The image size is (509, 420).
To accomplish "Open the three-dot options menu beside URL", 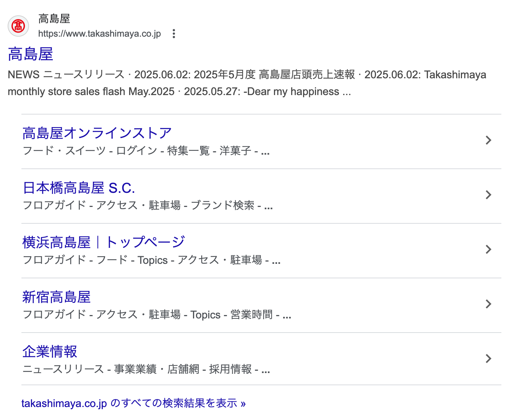I will [x=174, y=34].
